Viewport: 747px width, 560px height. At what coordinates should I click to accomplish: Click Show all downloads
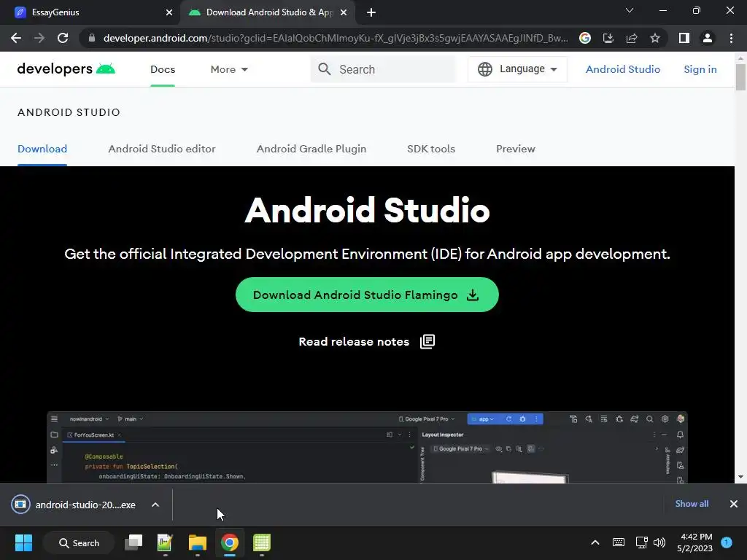[x=692, y=504]
